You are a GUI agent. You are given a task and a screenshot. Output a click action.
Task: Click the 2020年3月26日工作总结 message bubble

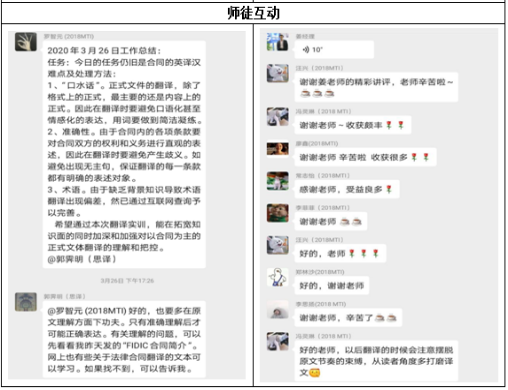pos(124,154)
